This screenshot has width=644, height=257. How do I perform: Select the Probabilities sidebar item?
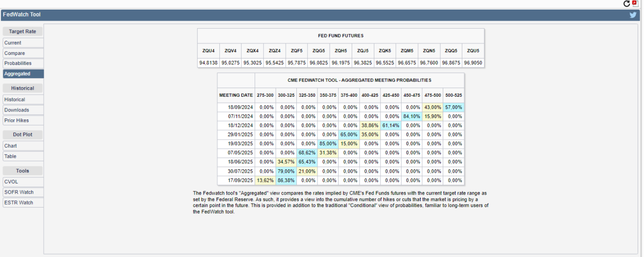(x=23, y=63)
